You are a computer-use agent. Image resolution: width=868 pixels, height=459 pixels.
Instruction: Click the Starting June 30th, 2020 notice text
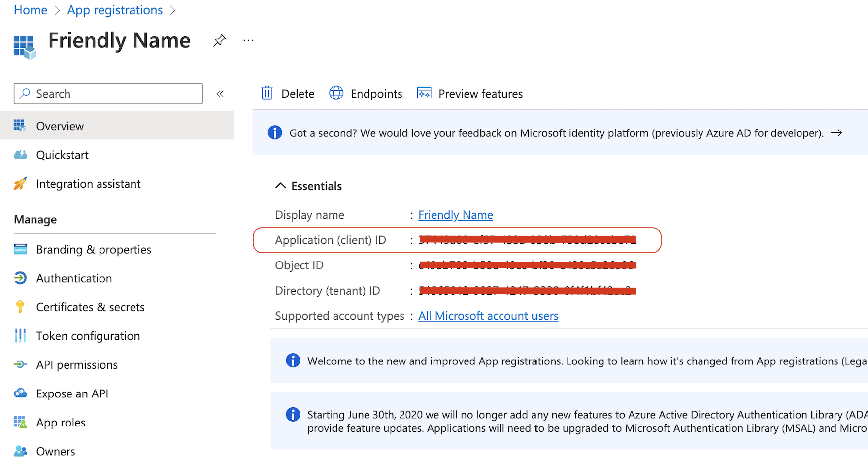pos(587,422)
